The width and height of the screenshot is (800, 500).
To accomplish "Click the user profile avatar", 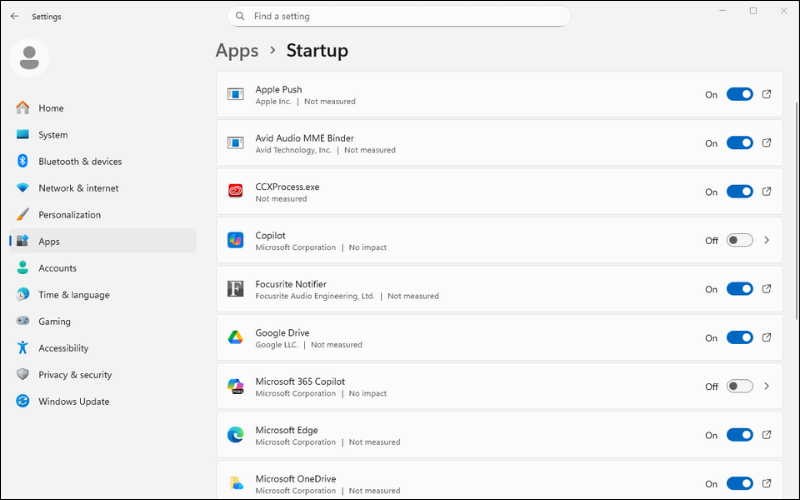I will (x=30, y=58).
